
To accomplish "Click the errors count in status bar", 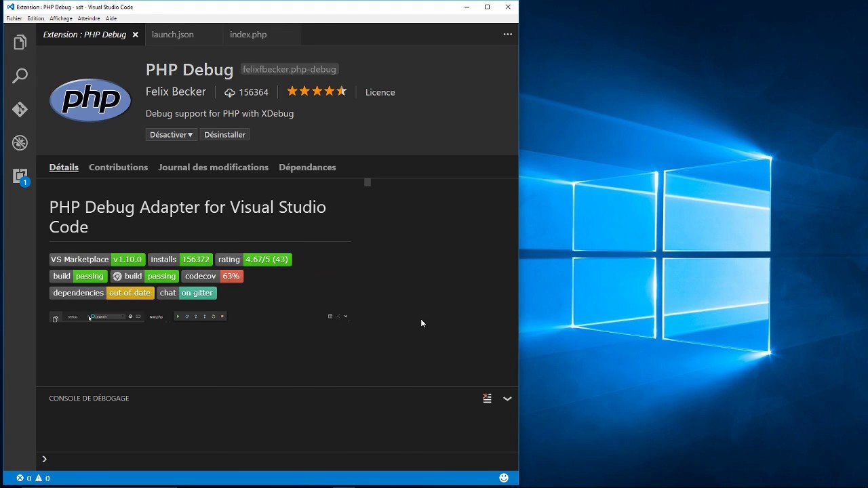I will (x=24, y=479).
